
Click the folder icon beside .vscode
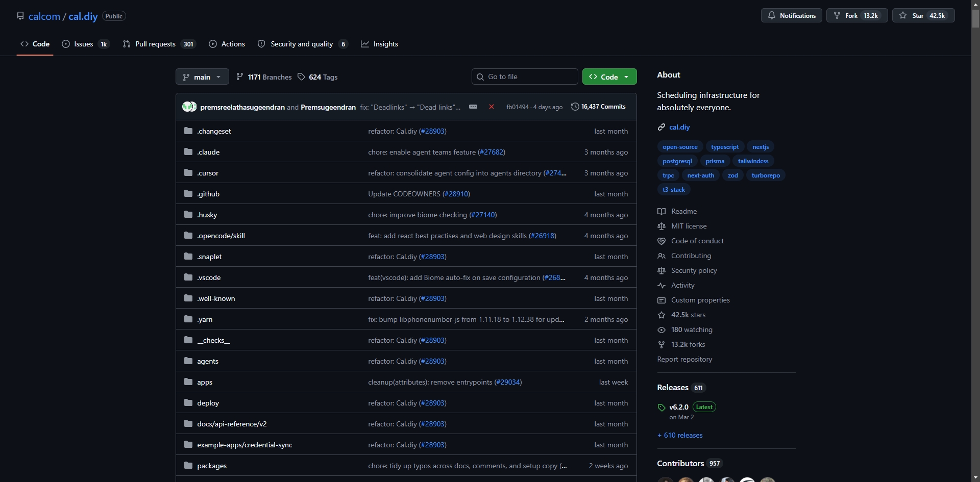point(188,277)
